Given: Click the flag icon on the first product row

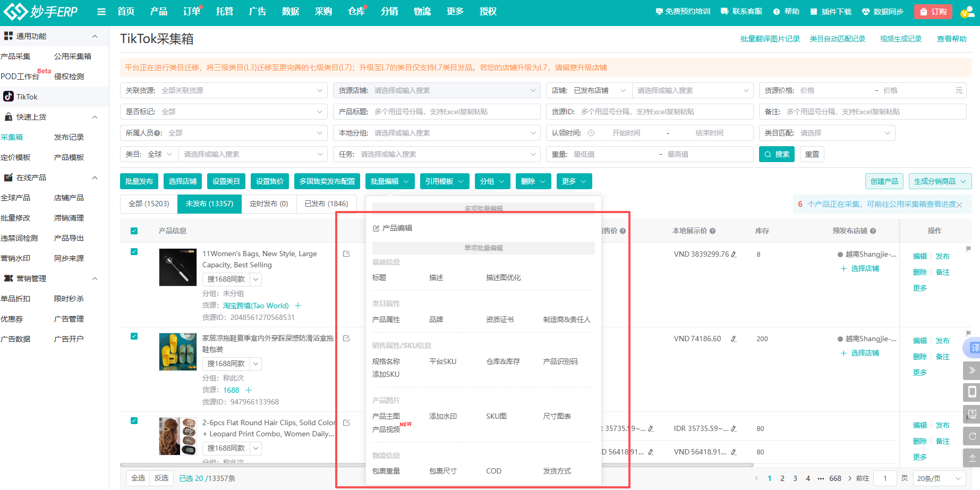Looking at the screenshot, I should click(x=968, y=249).
